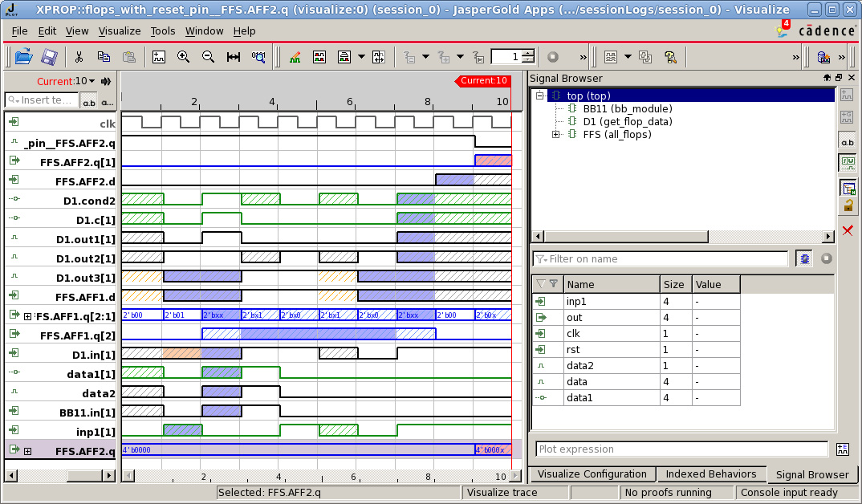Image resolution: width=862 pixels, height=504 pixels.
Task: Click the Copy icon in toolbar
Action: pos(104,57)
